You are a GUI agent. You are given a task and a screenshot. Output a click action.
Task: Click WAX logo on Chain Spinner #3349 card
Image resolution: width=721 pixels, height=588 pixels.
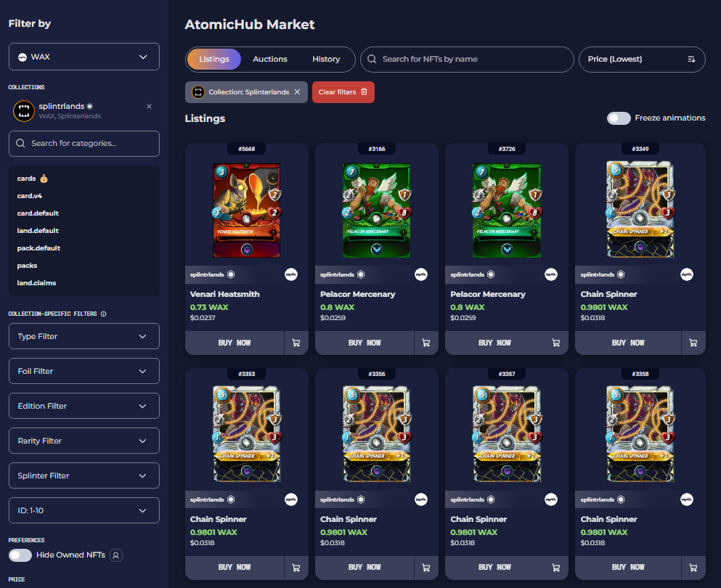coord(687,274)
